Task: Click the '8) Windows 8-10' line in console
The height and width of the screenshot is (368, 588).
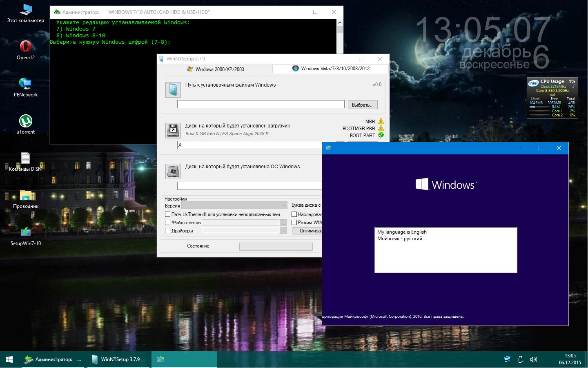Action: click(x=81, y=36)
